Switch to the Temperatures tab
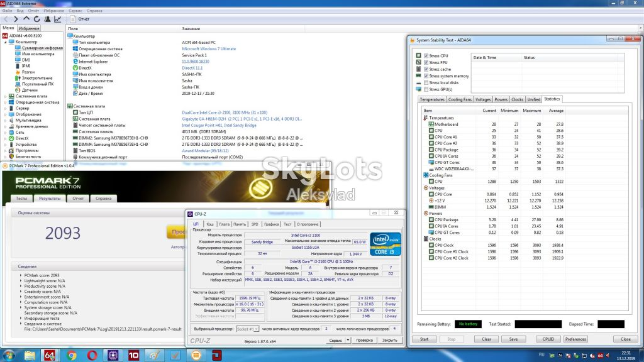Viewport: 644px width, 362px height. (x=431, y=99)
